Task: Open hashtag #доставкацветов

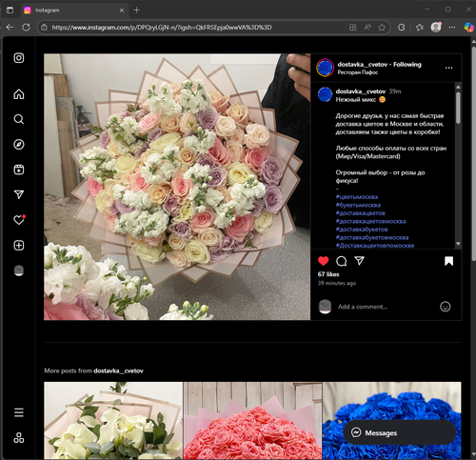Action: [360, 213]
